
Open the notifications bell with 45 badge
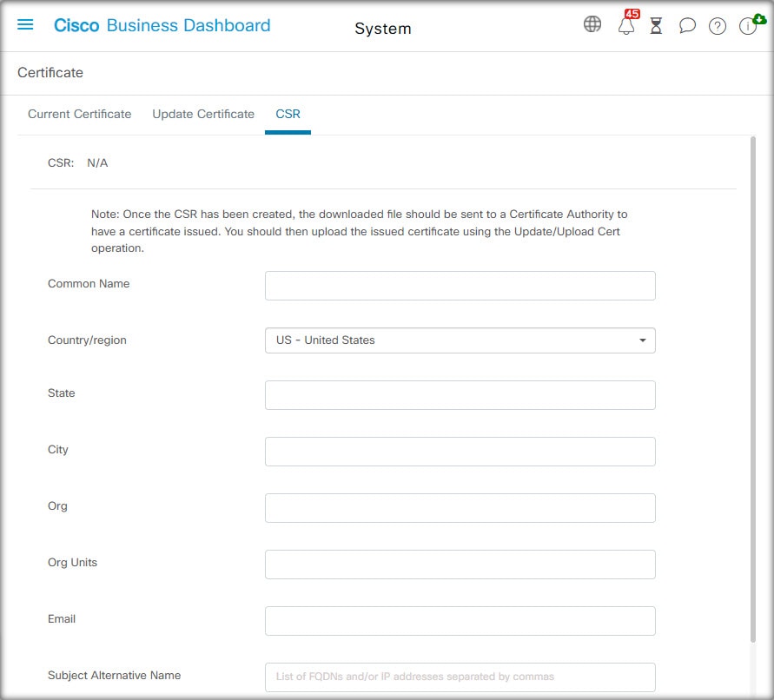coord(627,24)
